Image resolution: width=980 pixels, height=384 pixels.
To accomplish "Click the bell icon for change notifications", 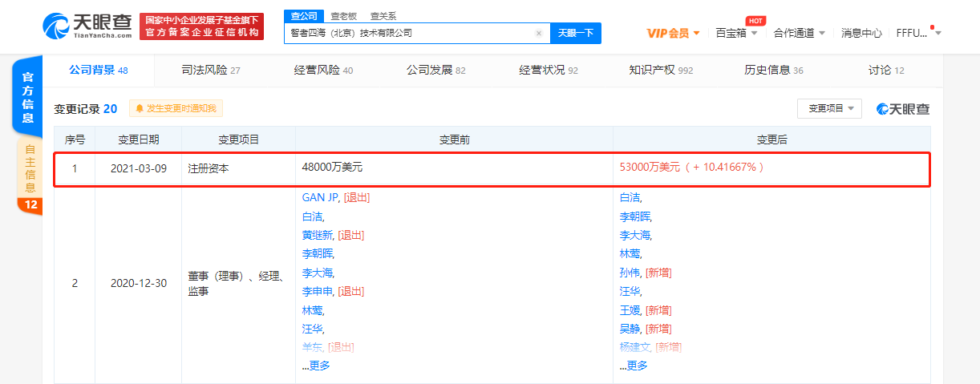I will click(x=140, y=108).
